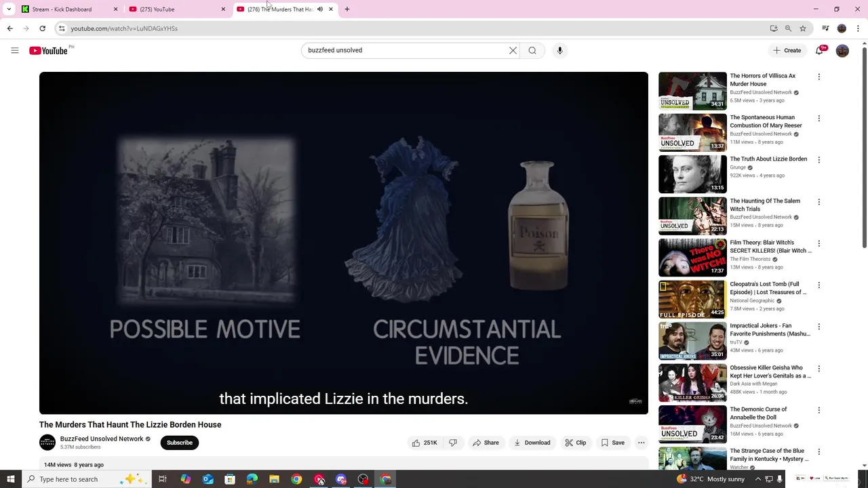Open YouTube notifications bell
The height and width of the screenshot is (488, 868).
click(x=819, y=50)
